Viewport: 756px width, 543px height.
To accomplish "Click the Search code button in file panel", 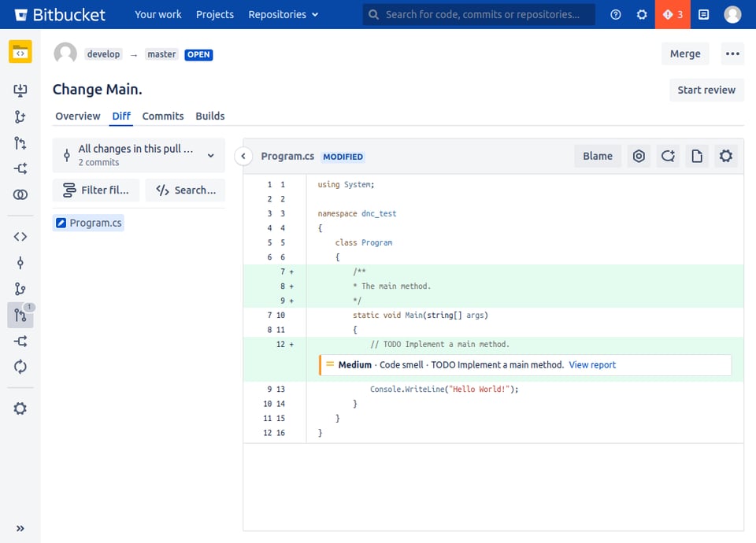I will click(x=186, y=190).
